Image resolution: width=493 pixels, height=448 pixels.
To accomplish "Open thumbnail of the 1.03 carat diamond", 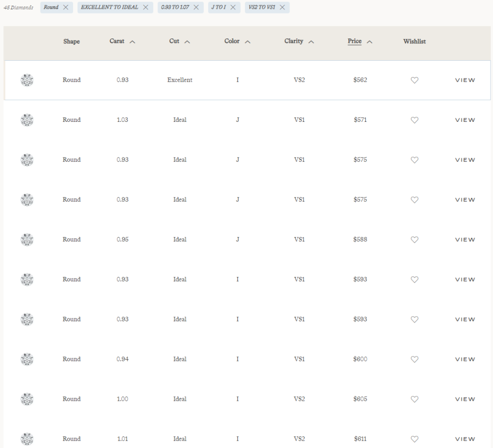I will [27, 120].
